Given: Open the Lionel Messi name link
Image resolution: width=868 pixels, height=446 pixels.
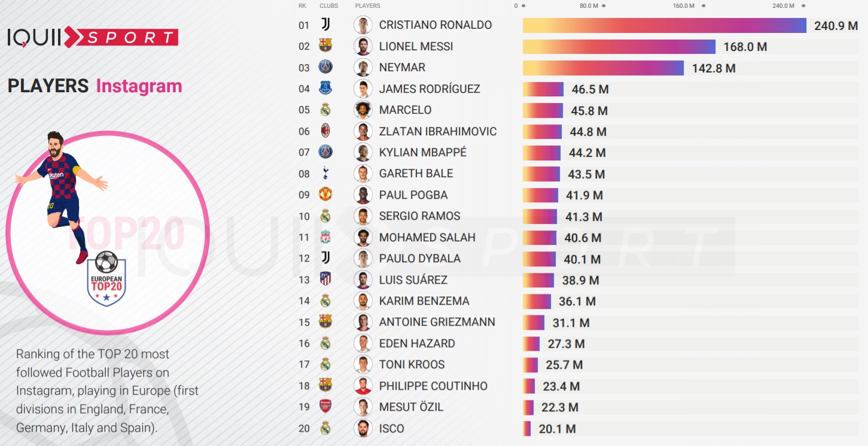Looking at the screenshot, I should 416,47.
